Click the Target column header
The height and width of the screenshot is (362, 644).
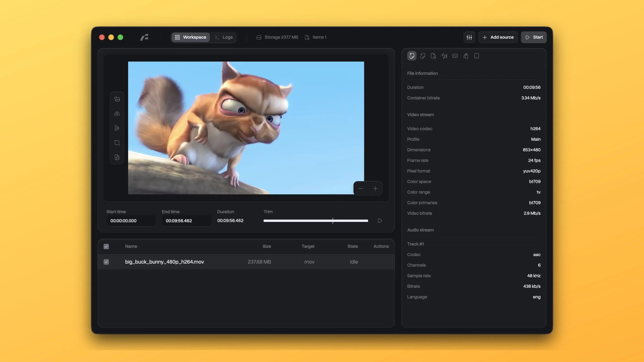click(x=308, y=246)
